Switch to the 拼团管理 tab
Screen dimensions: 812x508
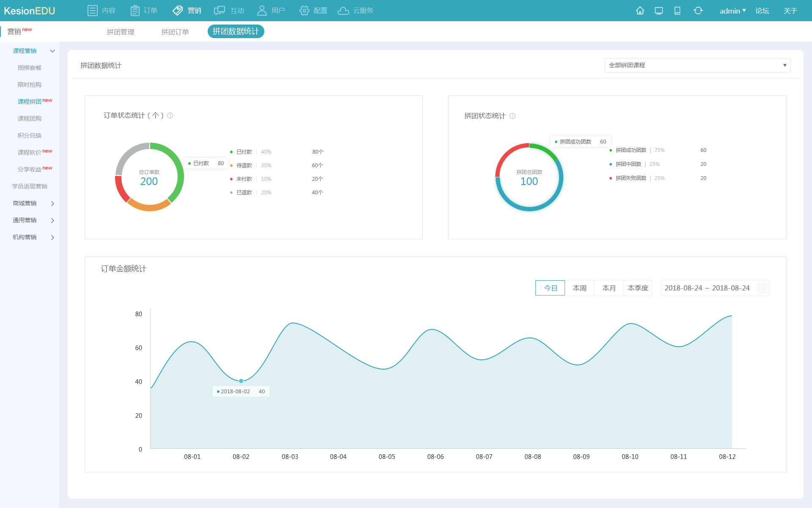121,32
